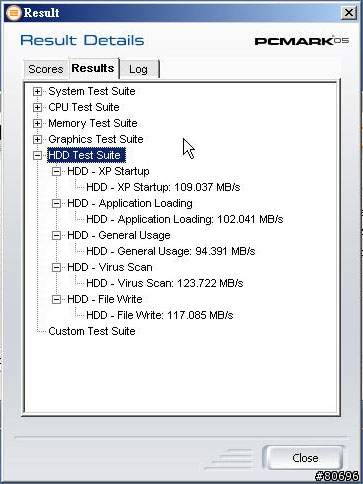
Task: Open the Log tab
Action: tap(139, 69)
